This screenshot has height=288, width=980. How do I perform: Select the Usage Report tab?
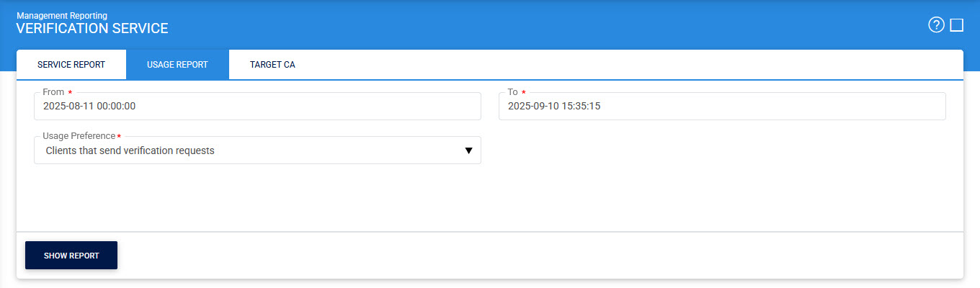177,65
